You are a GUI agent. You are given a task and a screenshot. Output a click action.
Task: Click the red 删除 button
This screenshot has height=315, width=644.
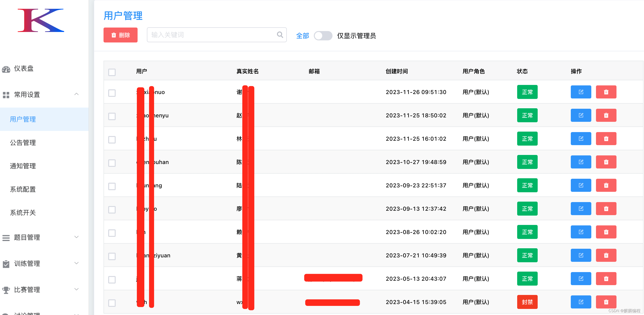click(x=120, y=35)
